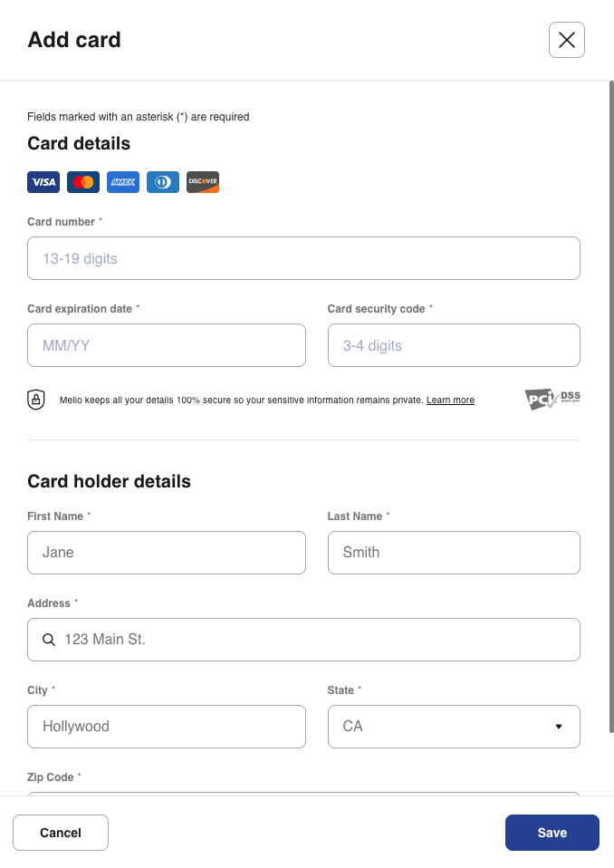Focus the Card number field
Viewport: 614px width, 868px height.
pyautogui.click(x=303, y=258)
